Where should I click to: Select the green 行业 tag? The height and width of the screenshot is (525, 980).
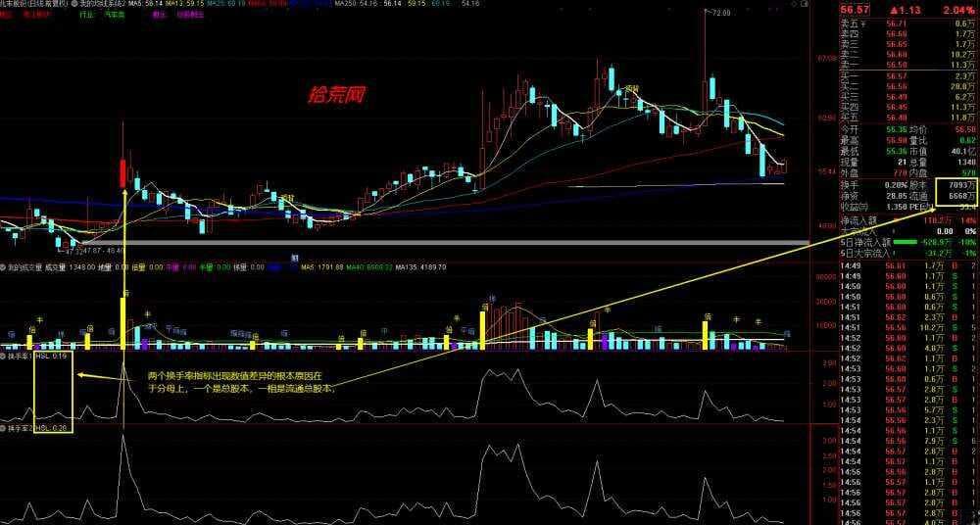click(x=88, y=13)
